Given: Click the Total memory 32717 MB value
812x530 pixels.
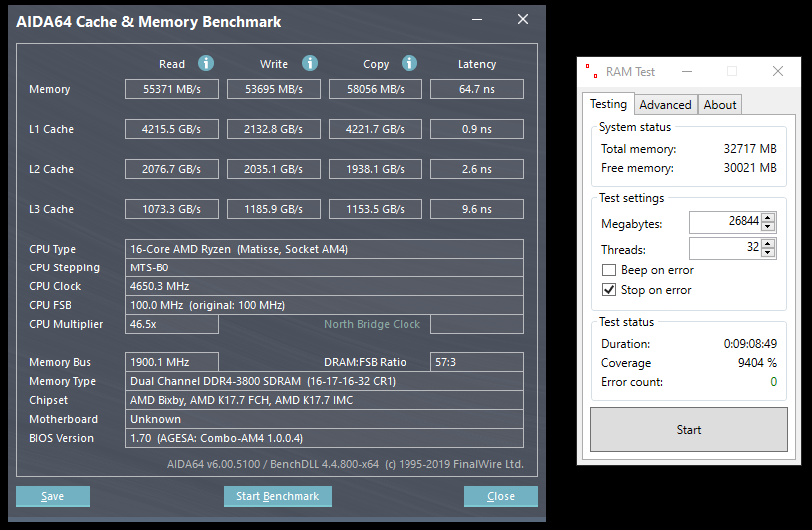Looking at the screenshot, I should [750, 149].
